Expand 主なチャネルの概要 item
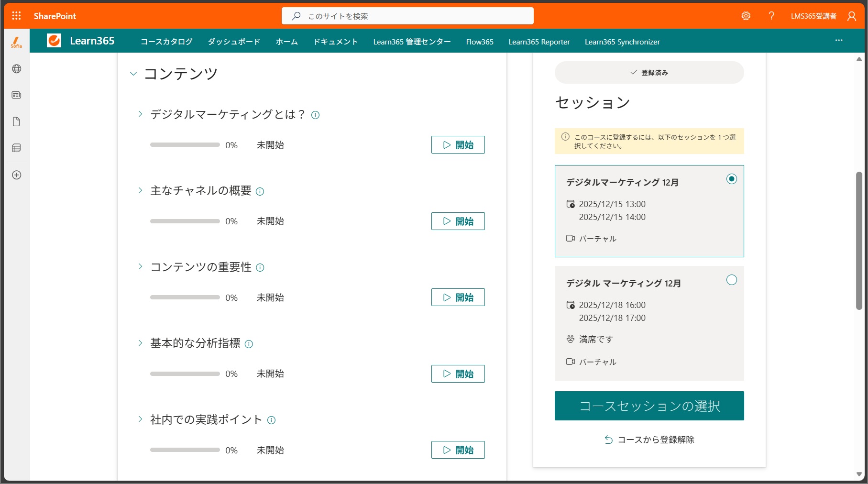 pos(140,190)
